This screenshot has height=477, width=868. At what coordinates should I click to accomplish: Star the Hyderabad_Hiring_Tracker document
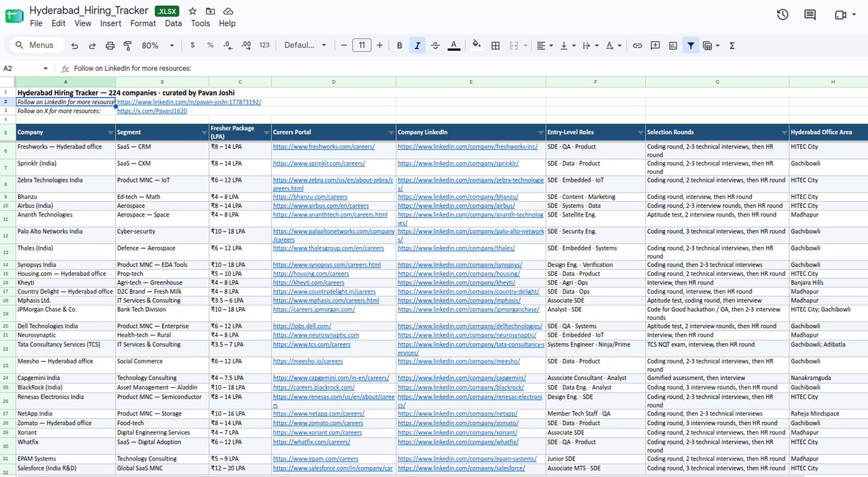[192, 12]
